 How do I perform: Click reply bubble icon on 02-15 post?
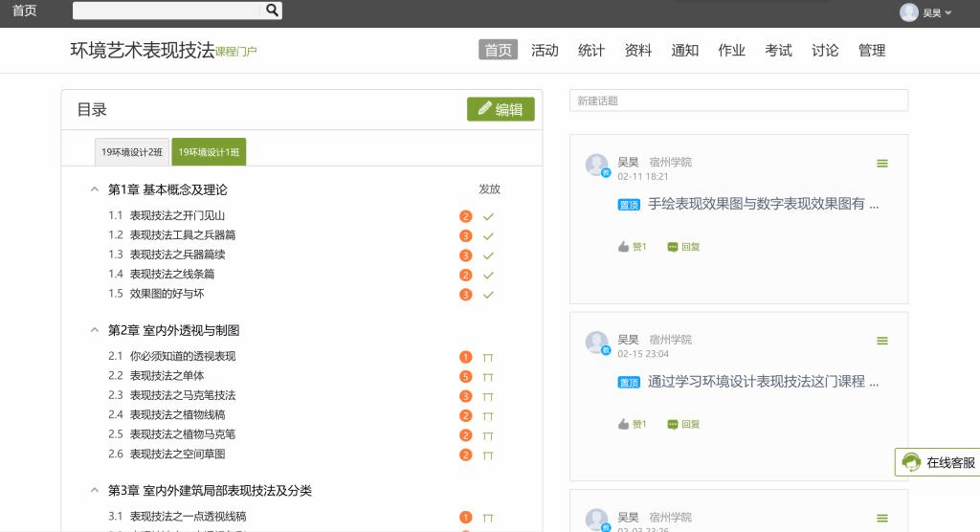click(x=673, y=424)
